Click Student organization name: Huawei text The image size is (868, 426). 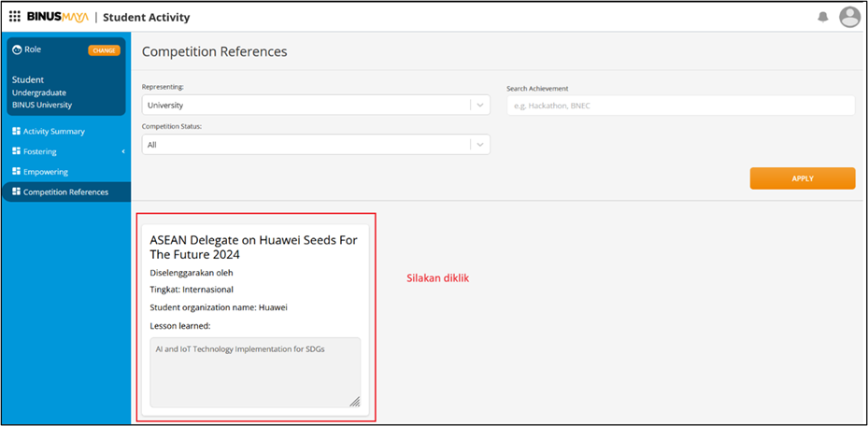[219, 307]
